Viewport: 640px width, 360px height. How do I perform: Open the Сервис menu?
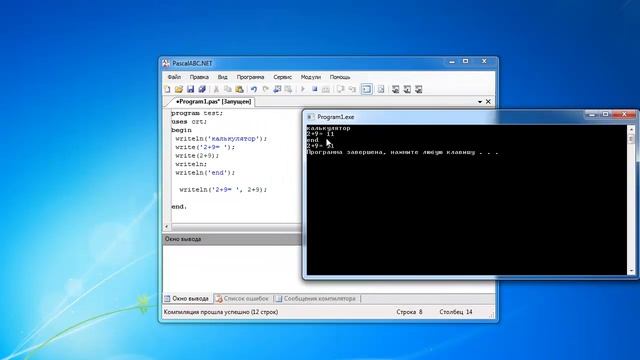point(282,77)
